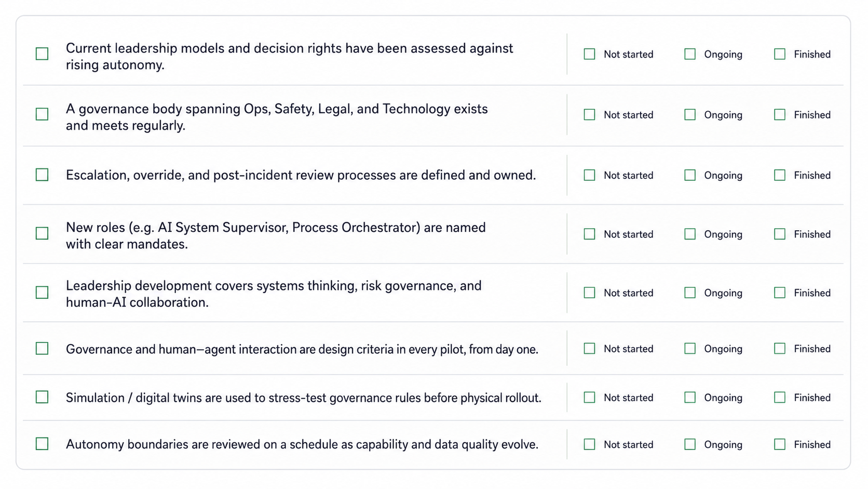Check the leadership development item's main checkbox
This screenshot has height=489, width=868.
pyautogui.click(x=42, y=293)
